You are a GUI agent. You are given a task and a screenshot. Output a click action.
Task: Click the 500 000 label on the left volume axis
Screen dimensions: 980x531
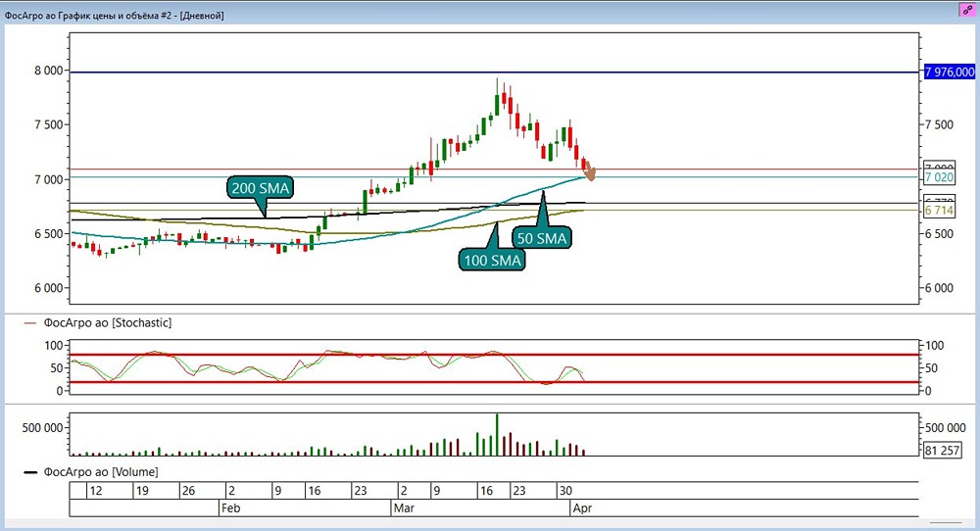pos(42,428)
